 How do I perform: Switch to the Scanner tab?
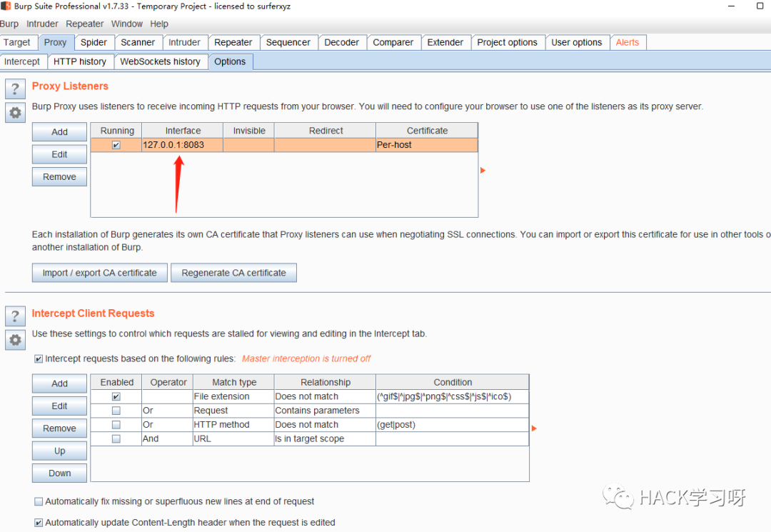tap(138, 42)
